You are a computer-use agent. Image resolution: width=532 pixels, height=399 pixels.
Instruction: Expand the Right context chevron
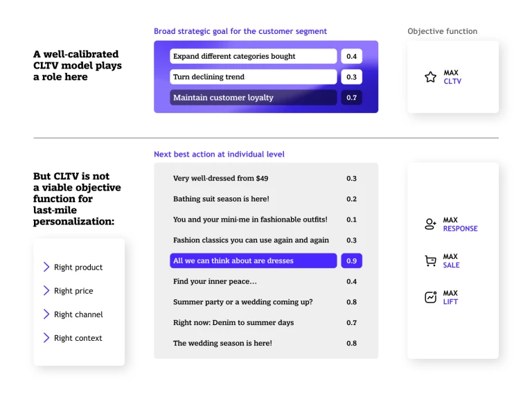pyautogui.click(x=46, y=337)
